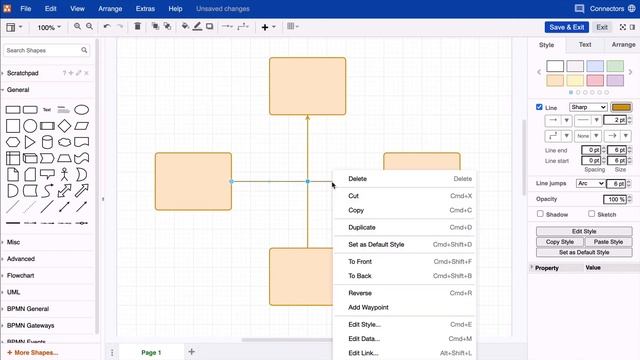Expand the BPMN General shapes section

(x=28, y=309)
